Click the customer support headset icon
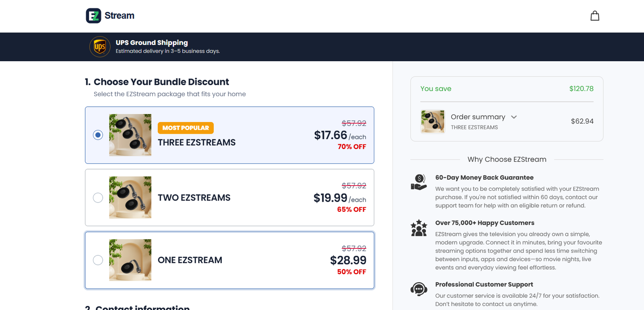Image resolution: width=644 pixels, height=310 pixels. click(x=419, y=289)
